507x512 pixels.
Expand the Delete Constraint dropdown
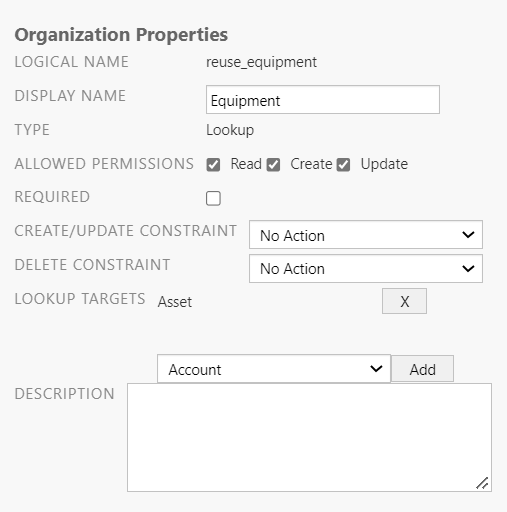coord(366,269)
